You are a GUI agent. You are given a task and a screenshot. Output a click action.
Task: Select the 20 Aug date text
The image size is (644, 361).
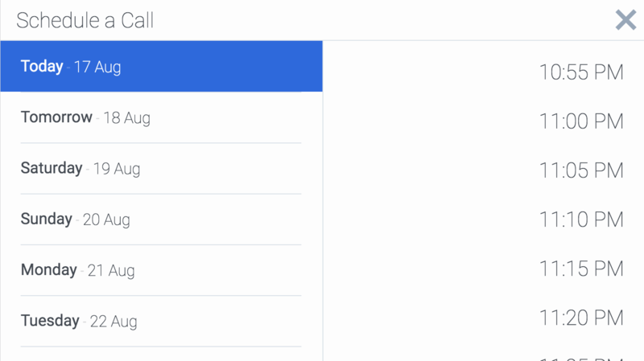106,219
